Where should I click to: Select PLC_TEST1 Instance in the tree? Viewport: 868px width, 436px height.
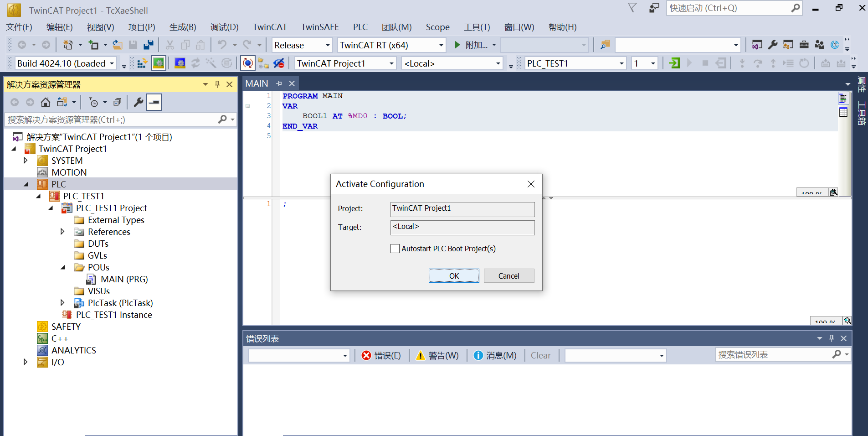click(x=114, y=315)
